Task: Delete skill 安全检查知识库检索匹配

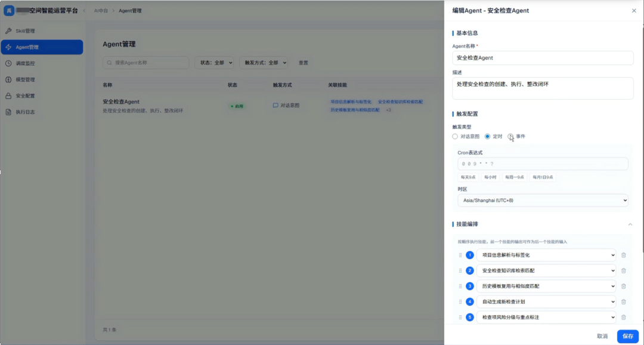Action: pos(624,270)
